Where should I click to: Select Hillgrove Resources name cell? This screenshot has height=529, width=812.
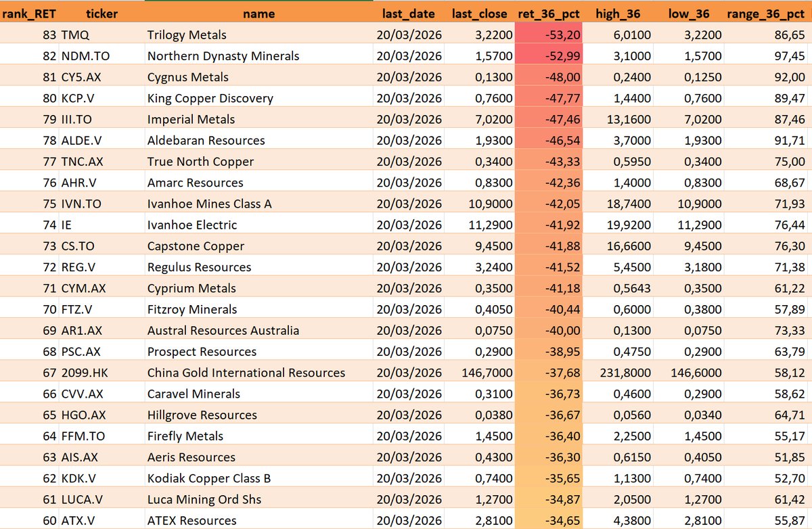(258, 415)
